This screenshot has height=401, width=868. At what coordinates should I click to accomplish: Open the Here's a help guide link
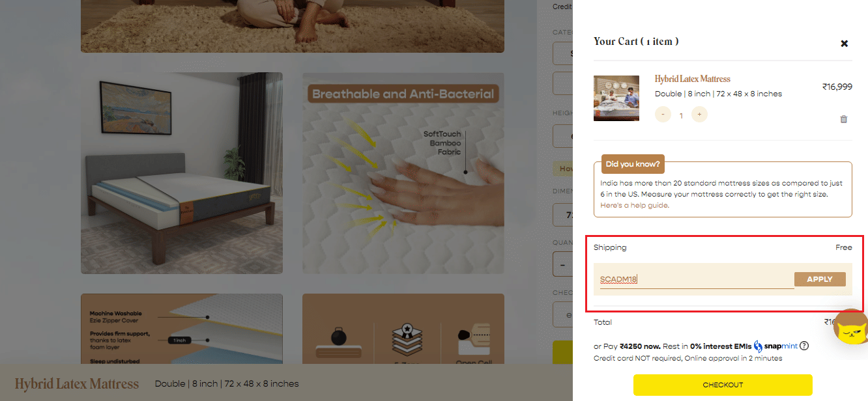(635, 205)
